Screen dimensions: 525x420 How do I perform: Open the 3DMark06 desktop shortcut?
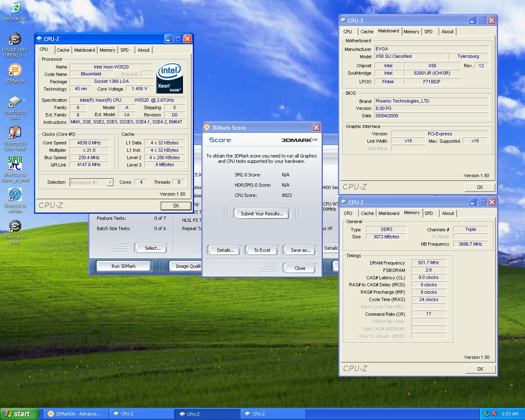coord(15,73)
